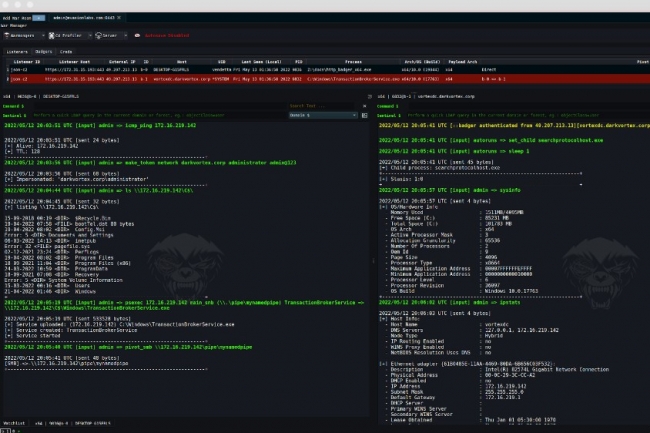Click the Warmongers toolbar icon
Screen dimensions: 650x433
point(7,36)
